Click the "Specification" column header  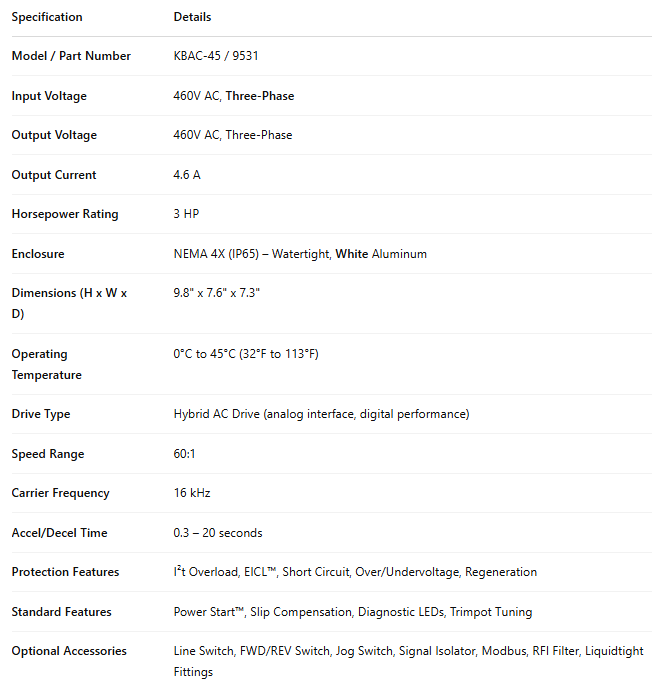click(47, 17)
